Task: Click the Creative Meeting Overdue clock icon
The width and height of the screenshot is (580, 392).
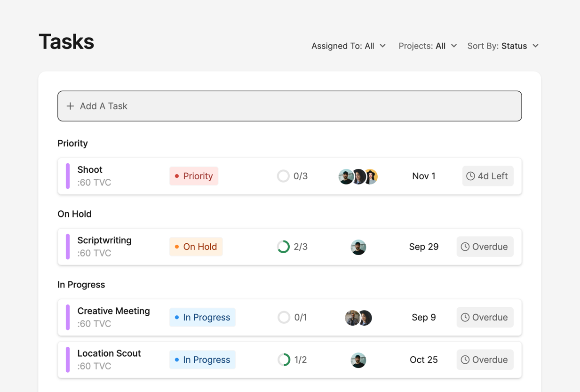Action: pos(465,317)
